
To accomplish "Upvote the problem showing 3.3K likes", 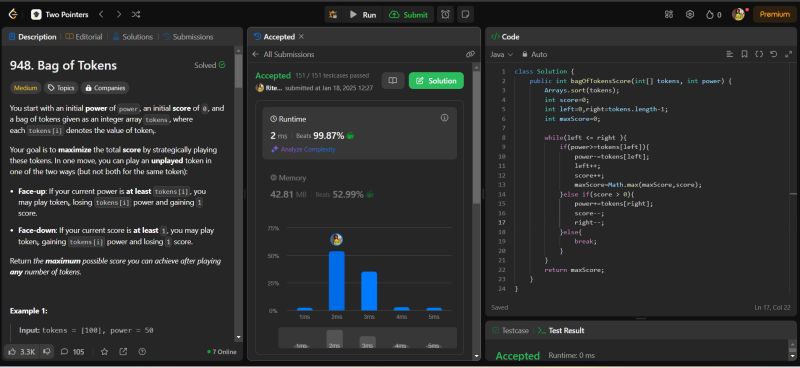I will point(22,351).
